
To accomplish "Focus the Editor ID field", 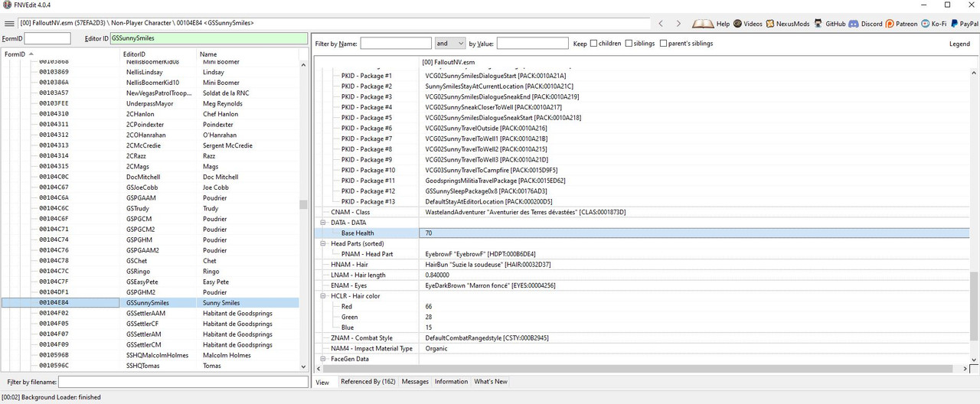I will tap(208, 38).
